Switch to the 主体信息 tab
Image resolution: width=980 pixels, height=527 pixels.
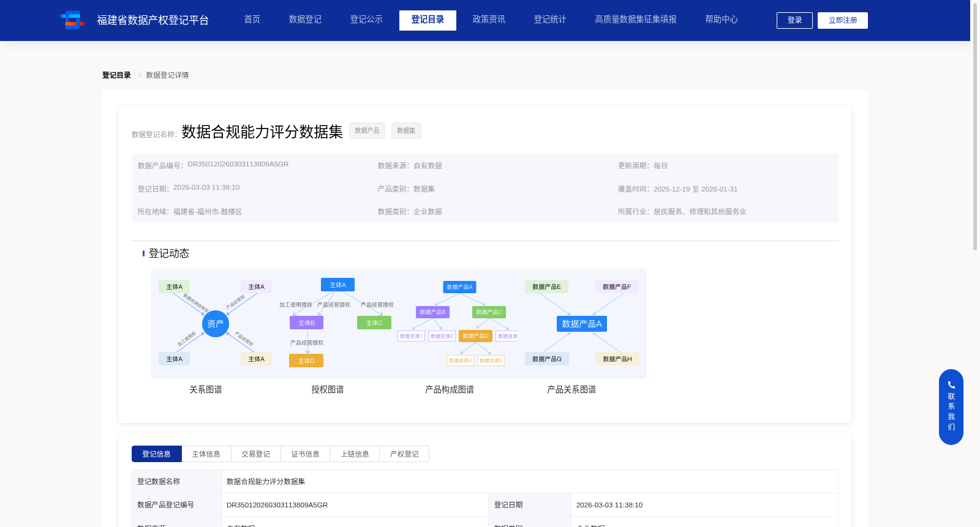coord(206,454)
